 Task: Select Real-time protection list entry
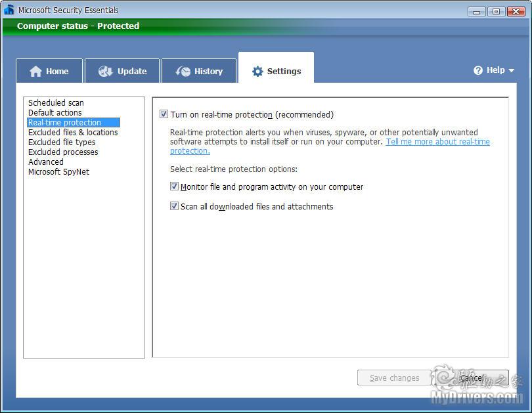click(x=74, y=122)
